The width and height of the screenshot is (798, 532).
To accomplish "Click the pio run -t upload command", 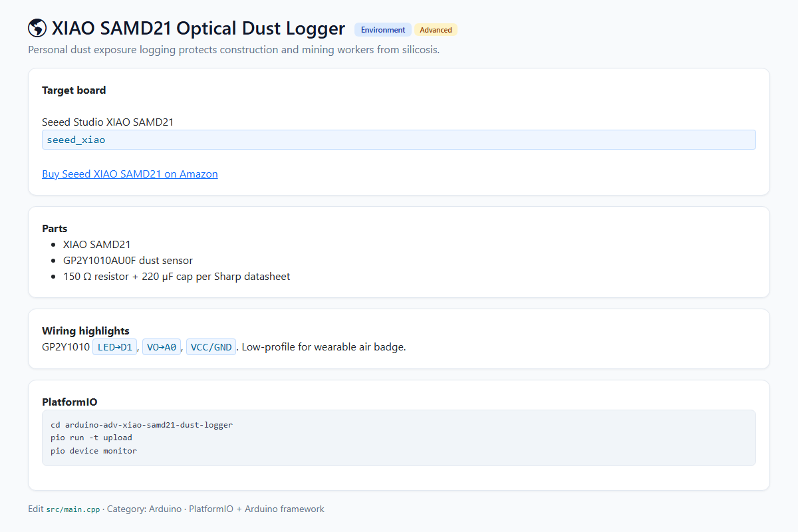I will click(91, 438).
